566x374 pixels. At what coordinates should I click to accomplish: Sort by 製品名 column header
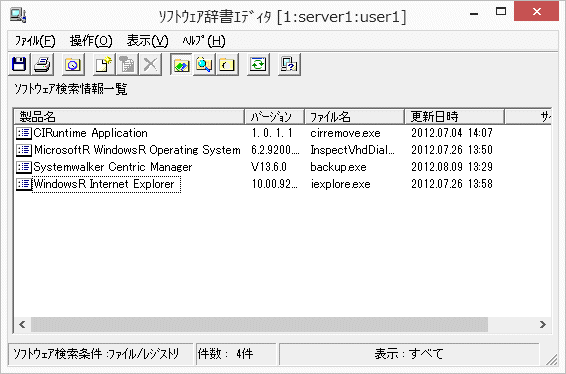click(129, 117)
